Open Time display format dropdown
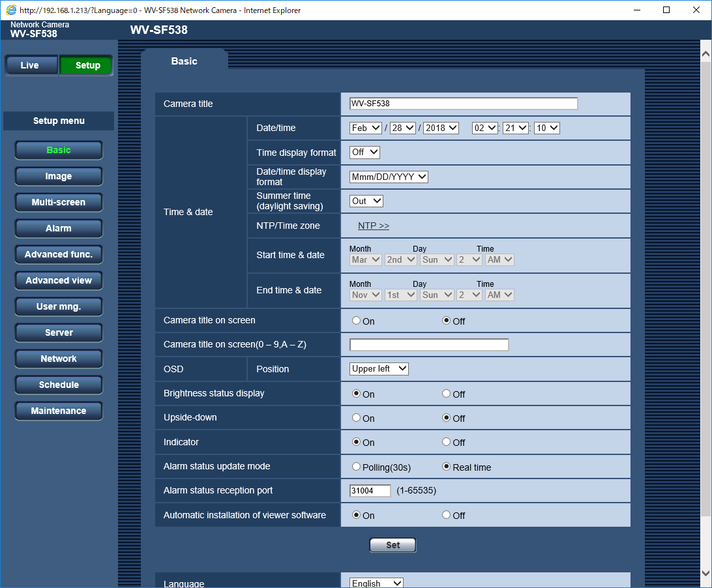The image size is (712, 588). 364,152
